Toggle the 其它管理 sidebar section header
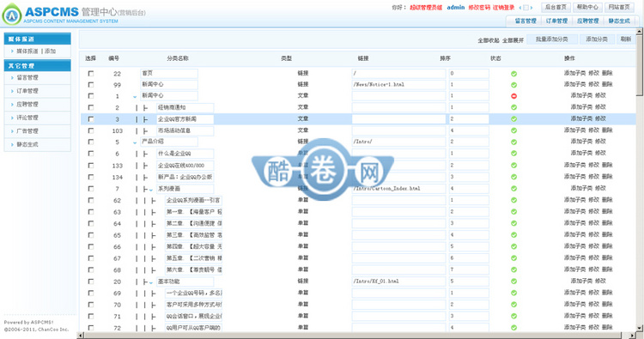The width and height of the screenshot is (644, 339). click(38, 66)
